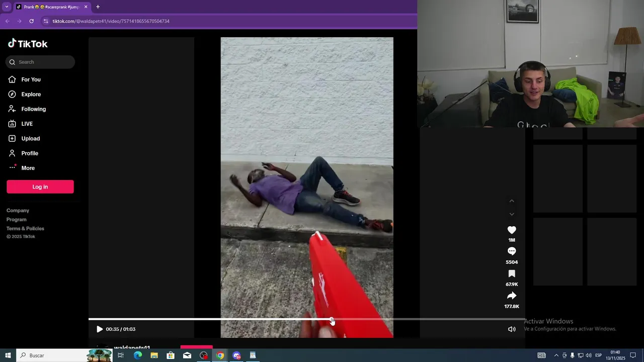
Task: Share the video using arrow icon
Action: tap(512, 296)
